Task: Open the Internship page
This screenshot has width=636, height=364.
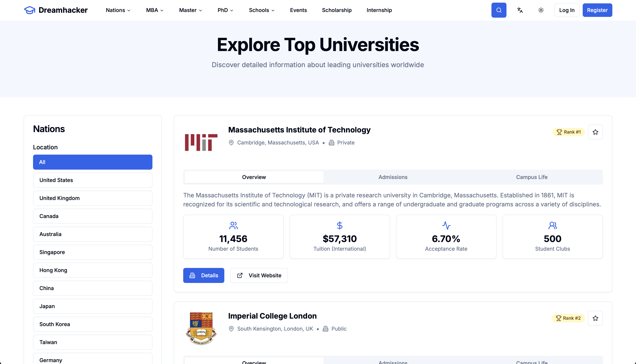Action: coord(379,10)
